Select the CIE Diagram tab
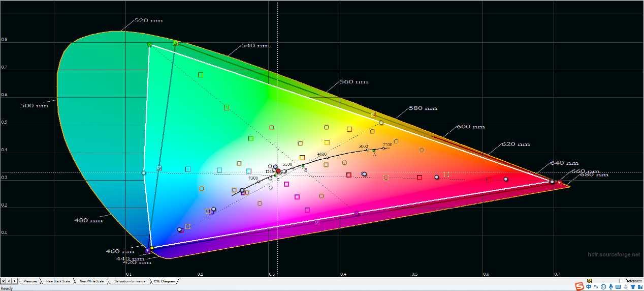 [164, 281]
